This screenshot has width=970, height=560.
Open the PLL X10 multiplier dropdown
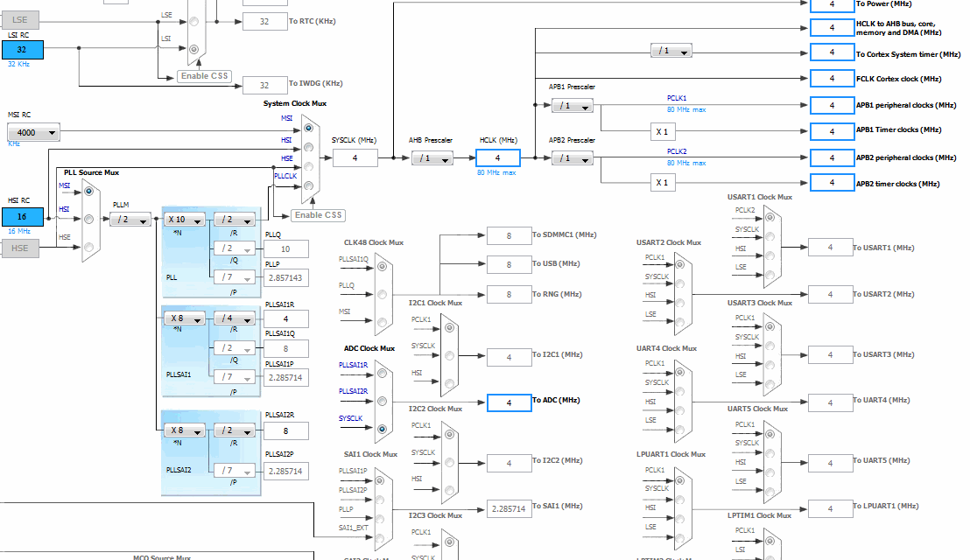pos(185,219)
